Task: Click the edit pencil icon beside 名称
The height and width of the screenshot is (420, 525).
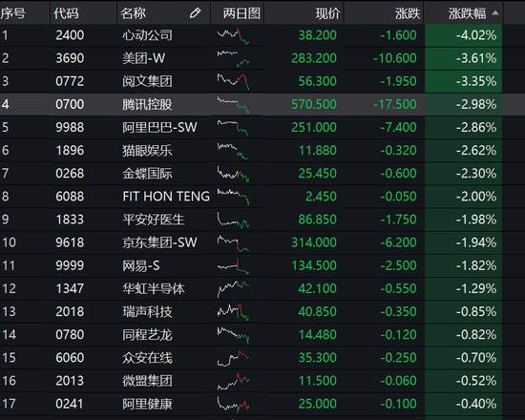Action: click(x=195, y=13)
